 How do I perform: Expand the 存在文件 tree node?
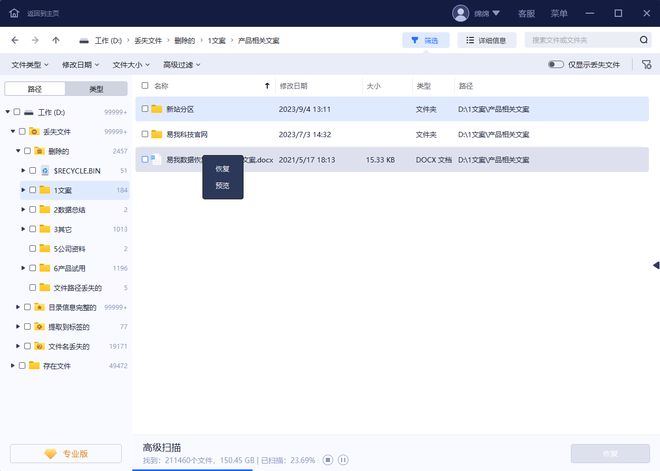(13, 365)
